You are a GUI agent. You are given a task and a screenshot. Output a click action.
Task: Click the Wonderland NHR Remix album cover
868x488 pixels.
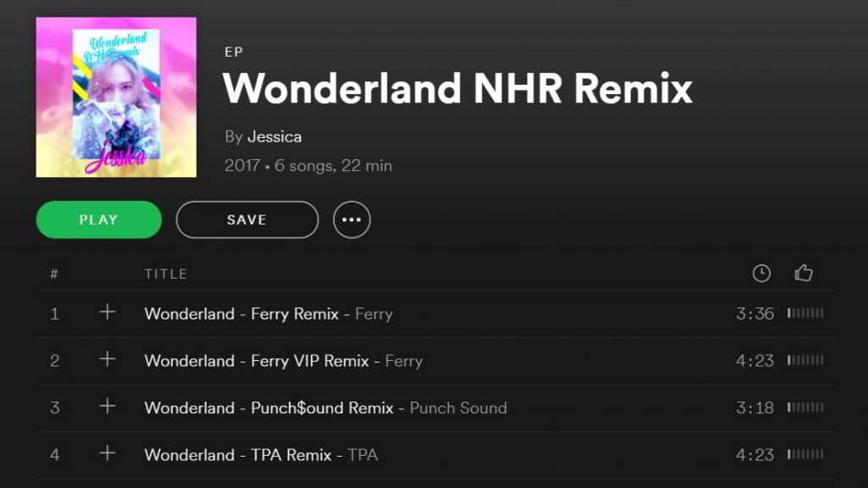[116, 97]
